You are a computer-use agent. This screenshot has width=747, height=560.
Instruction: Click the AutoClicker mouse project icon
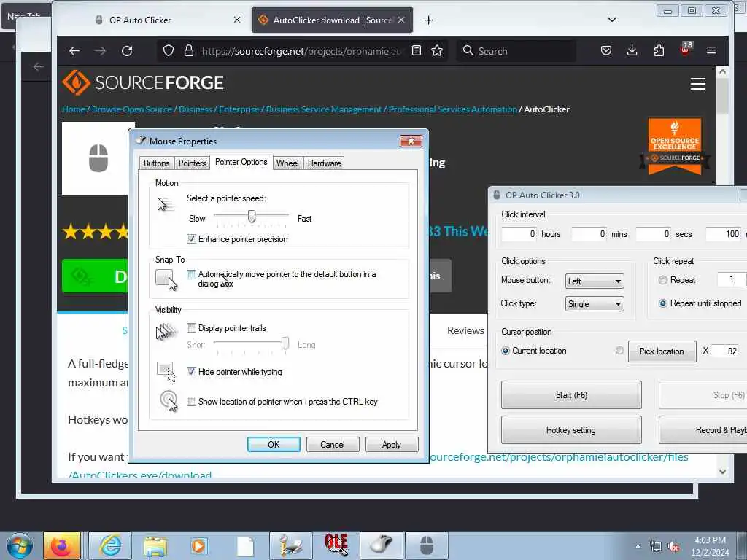[x=98, y=158]
